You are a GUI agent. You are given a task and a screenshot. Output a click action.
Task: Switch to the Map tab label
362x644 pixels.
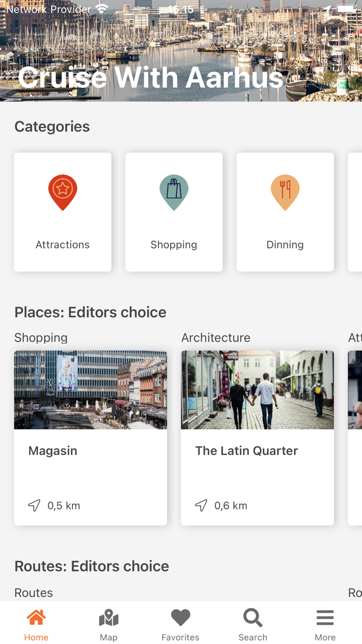pyautogui.click(x=109, y=637)
